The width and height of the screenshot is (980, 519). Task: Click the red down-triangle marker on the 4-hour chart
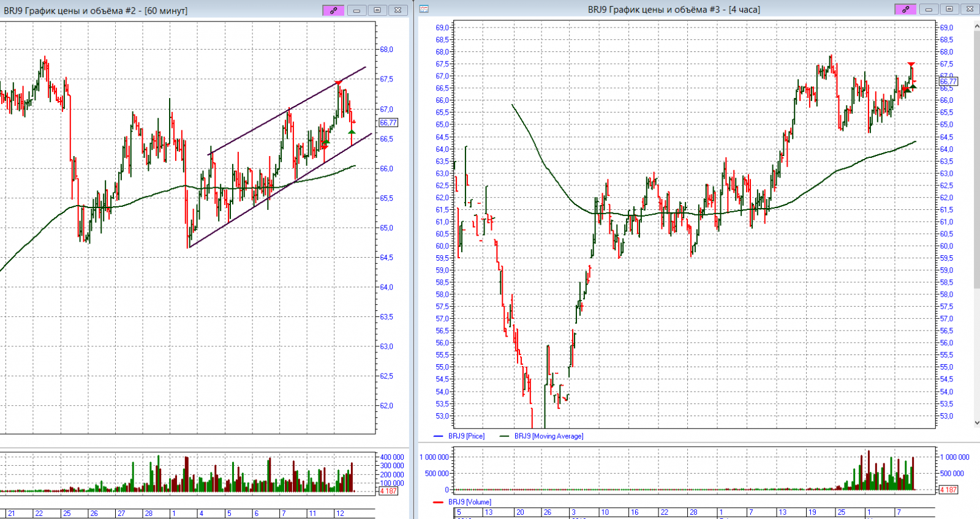(911, 64)
